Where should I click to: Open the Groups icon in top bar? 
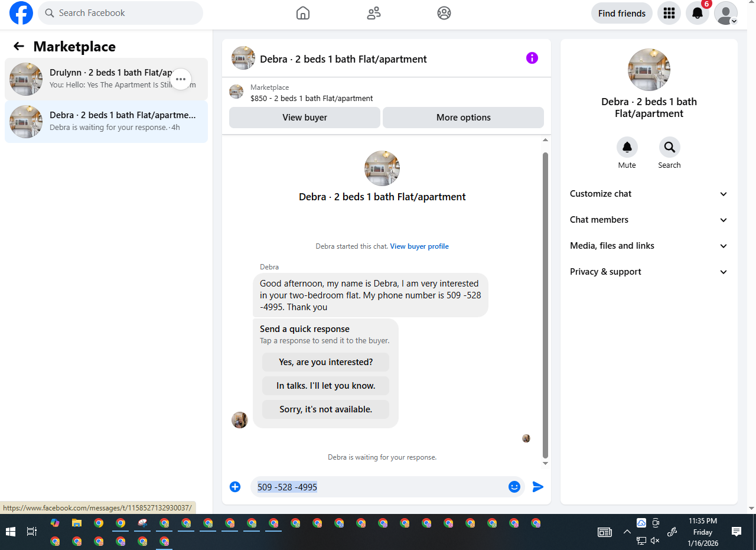click(x=444, y=13)
